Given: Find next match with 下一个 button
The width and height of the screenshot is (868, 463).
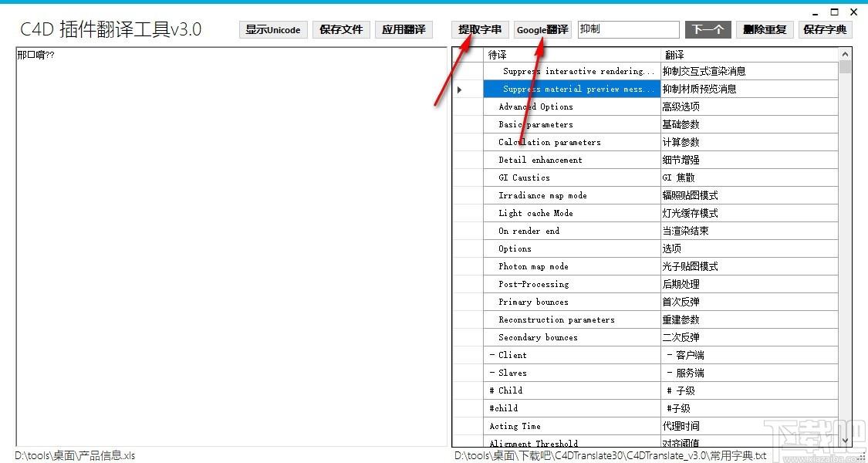Looking at the screenshot, I should 708,30.
